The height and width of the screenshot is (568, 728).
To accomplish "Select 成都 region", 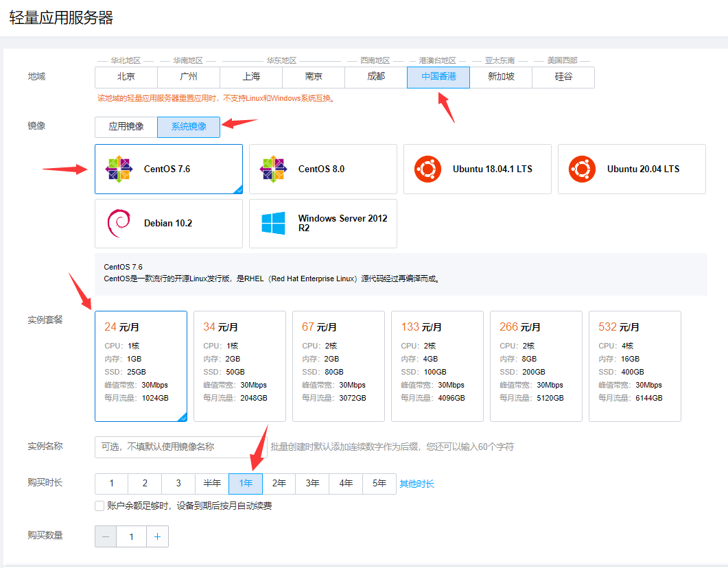I will 376,77.
